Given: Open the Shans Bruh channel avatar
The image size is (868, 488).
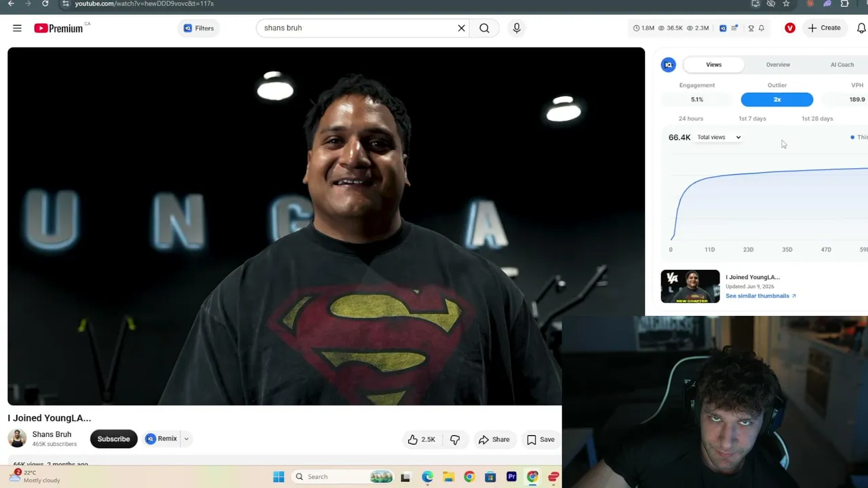Looking at the screenshot, I should tap(17, 439).
